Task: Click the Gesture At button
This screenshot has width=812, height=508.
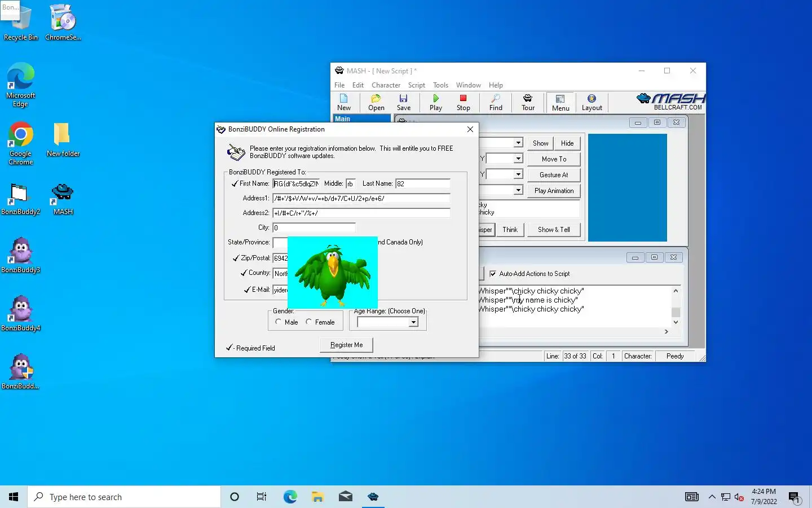Action: pyautogui.click(x=554, y=175)
